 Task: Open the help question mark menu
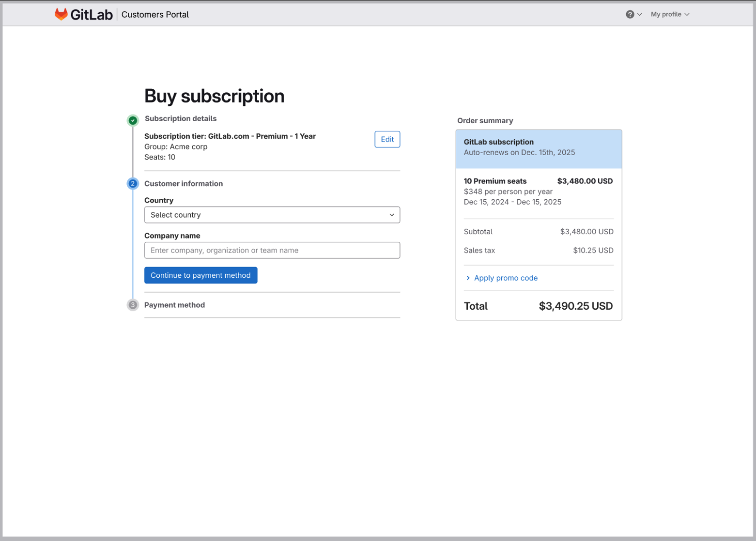pos(633,14)
